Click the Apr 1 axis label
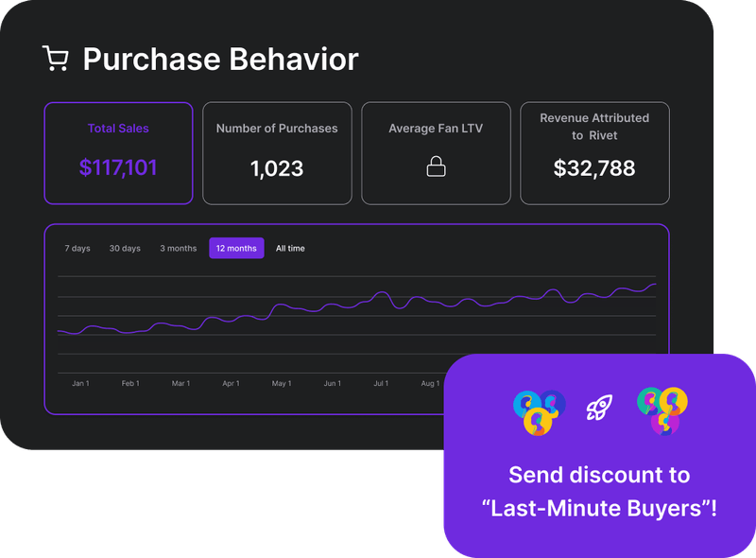The image size is (756, 558). pyautogui.click(x=231, y=383)
